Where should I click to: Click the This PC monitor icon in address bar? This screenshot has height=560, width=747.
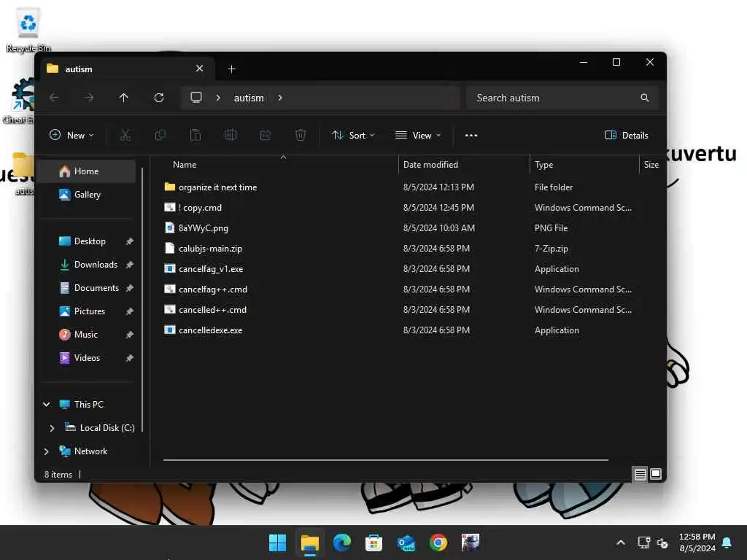(x=196, y=97)
